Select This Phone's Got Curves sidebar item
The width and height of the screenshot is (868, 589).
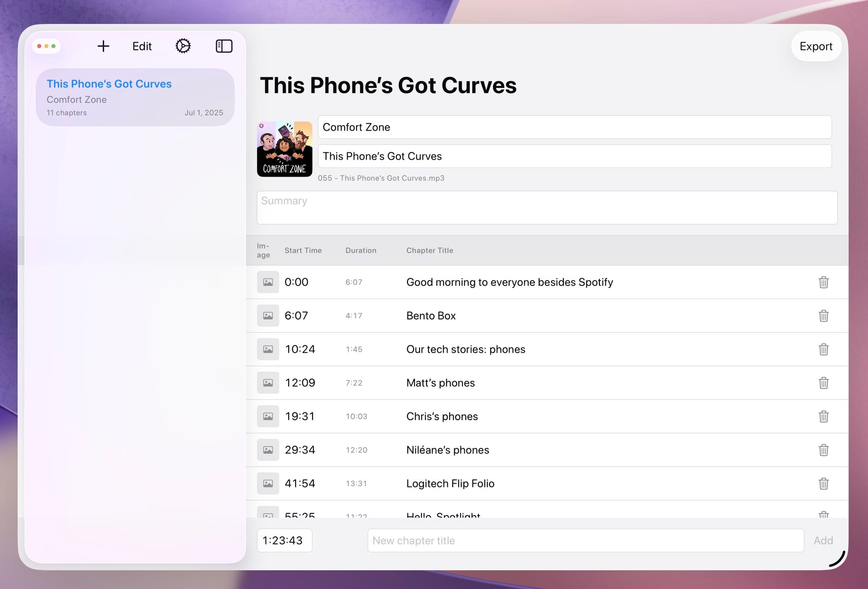[x=135, y=97]
